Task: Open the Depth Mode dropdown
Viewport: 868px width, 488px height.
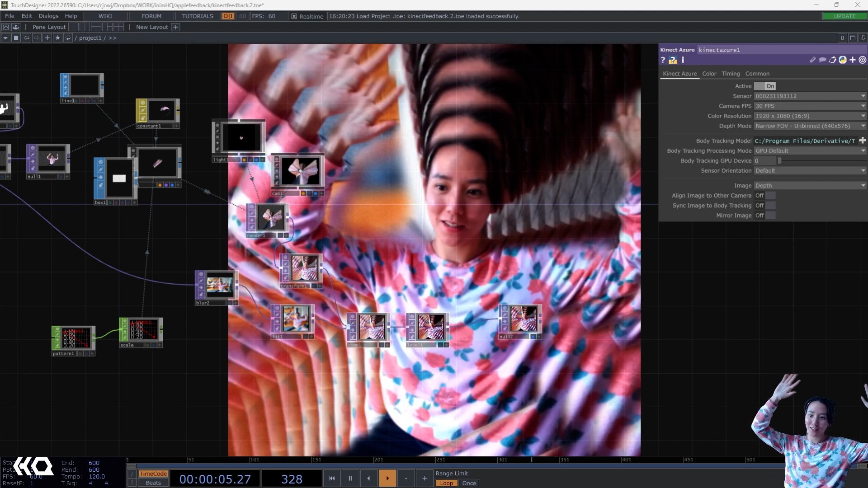Action: pyautogui.click(x=810, y=126)
